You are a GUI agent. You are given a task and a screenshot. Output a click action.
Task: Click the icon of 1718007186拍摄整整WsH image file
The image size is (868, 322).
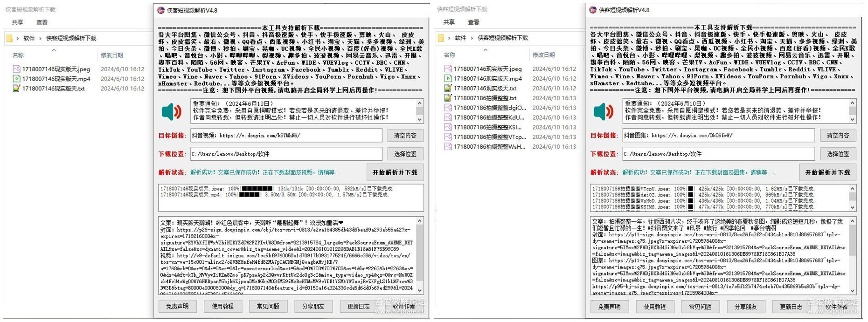[448, 146]
